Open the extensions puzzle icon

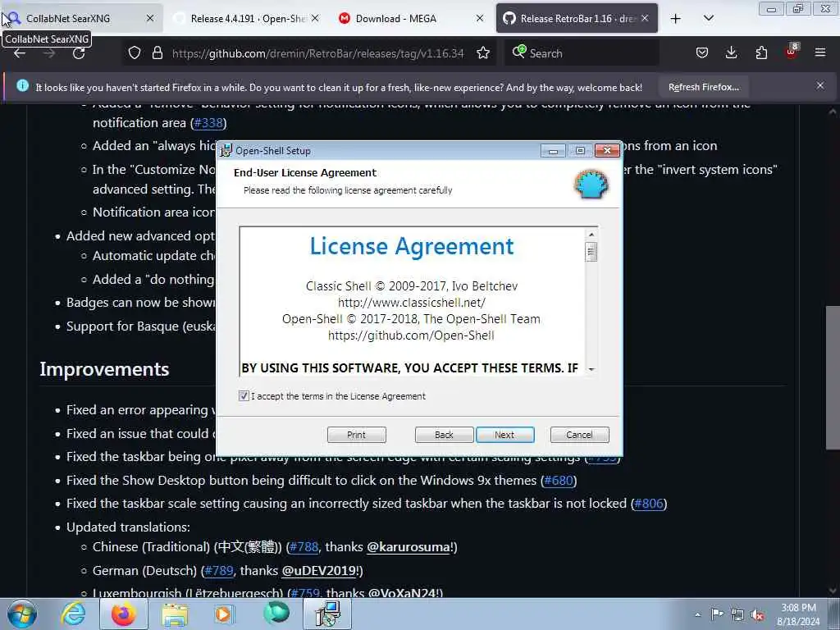tap(761, 53)
